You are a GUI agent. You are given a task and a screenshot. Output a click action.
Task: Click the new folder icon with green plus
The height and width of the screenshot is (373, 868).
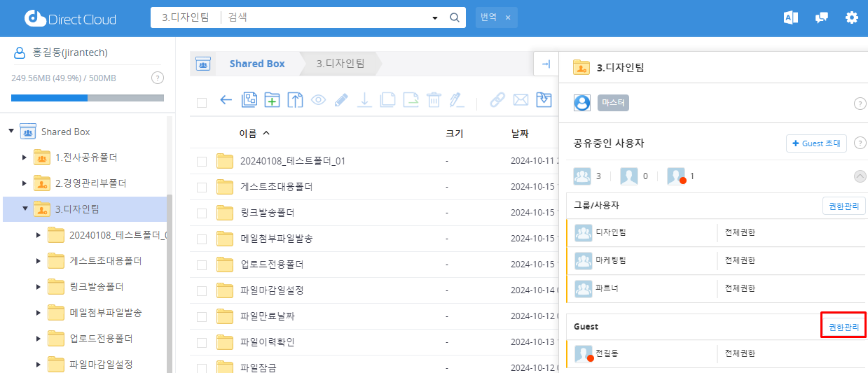click(272, 100)
